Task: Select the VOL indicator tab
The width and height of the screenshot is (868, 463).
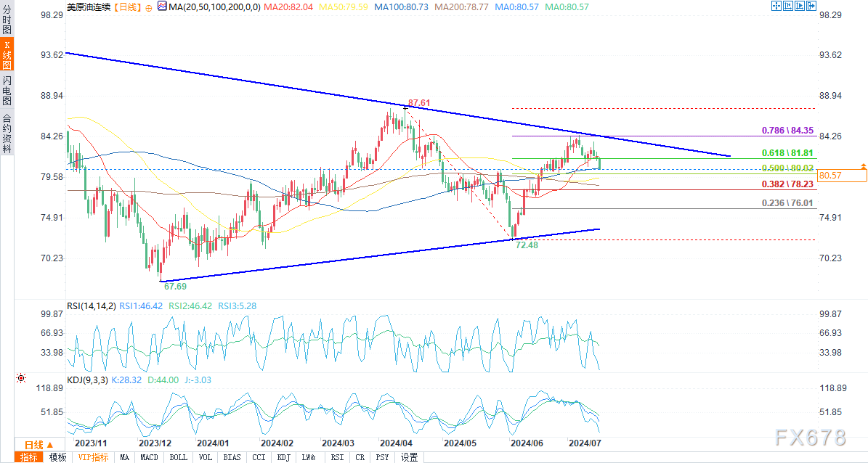Action: pyautogui.click(x=206, y=457)
